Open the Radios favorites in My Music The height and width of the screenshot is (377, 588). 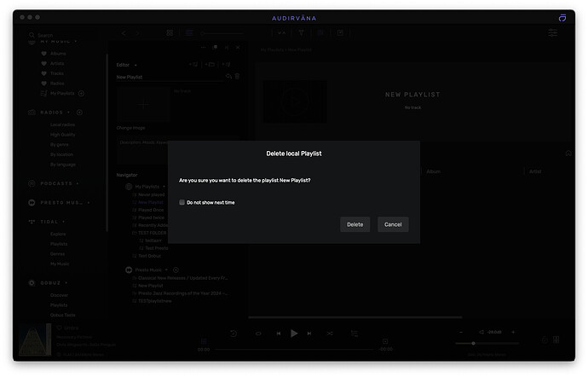(x=57, y=84)
